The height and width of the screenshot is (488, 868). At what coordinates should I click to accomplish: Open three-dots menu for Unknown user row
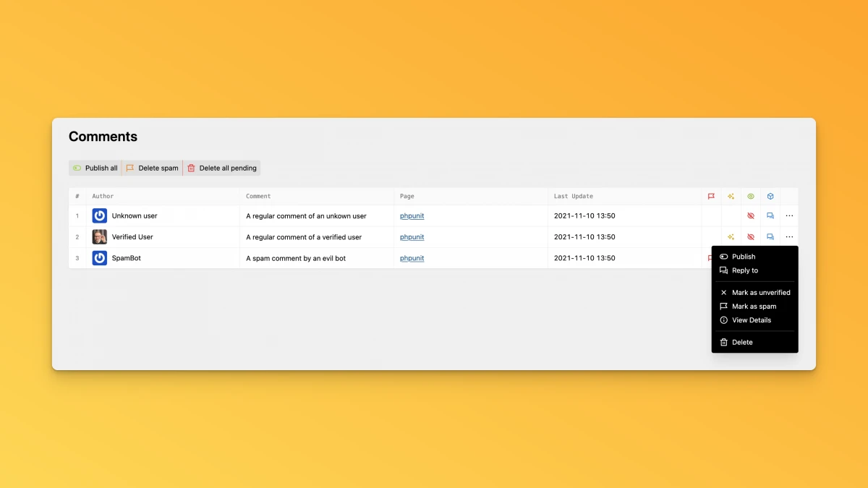[x=789, y=215]
